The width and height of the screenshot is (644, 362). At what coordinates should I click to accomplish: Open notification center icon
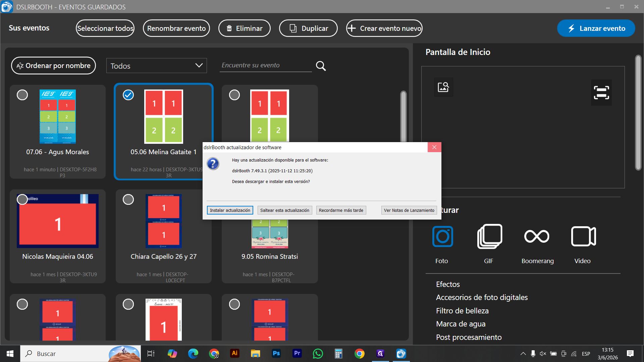(x=630, y=354)
